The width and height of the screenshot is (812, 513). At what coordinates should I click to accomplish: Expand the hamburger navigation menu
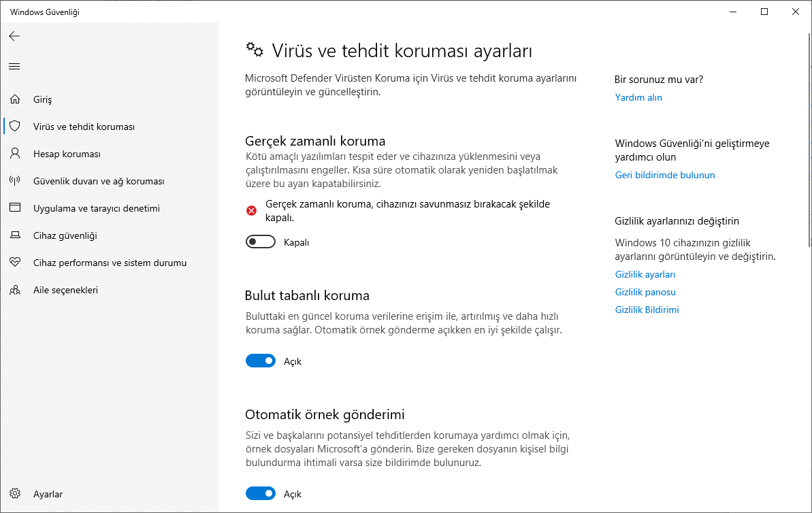coord(14,66)
